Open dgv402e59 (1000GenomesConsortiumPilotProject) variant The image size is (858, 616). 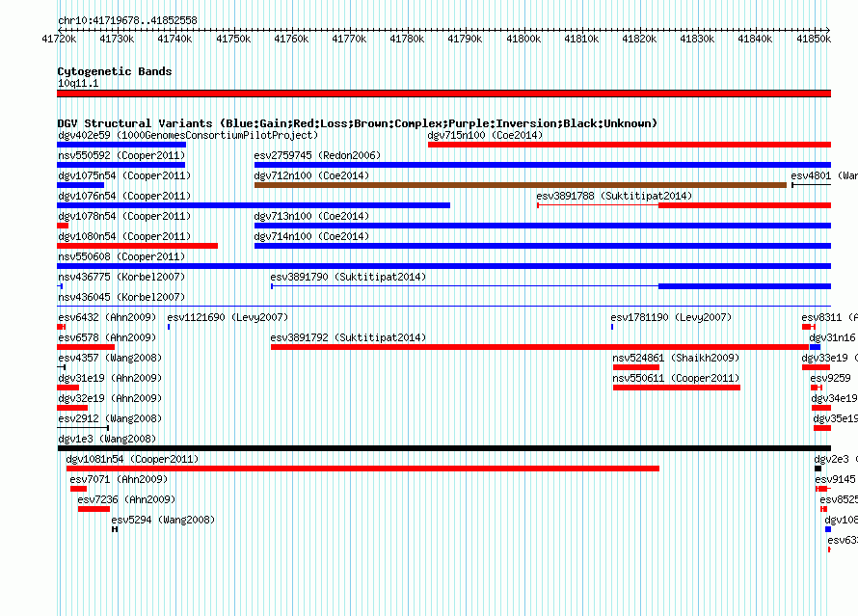coord(188,135)
